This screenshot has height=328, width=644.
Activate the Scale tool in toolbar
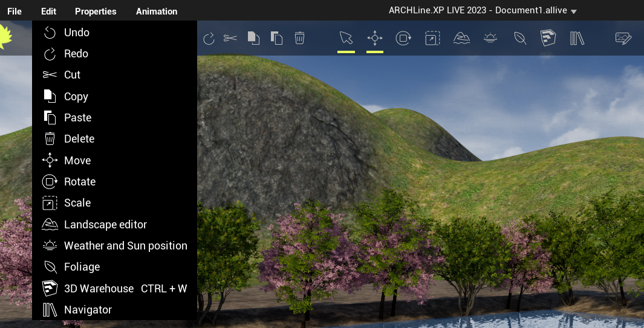(x=432, y=38)
